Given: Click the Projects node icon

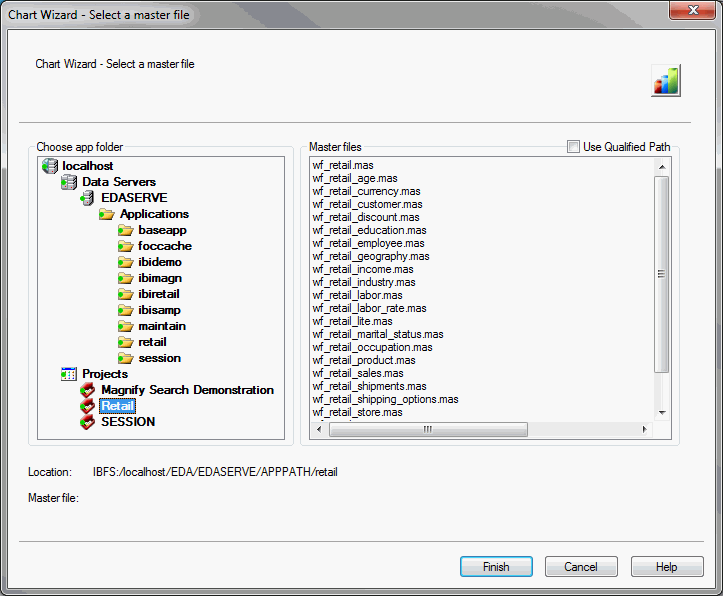Looking at the screenshot, I should pyautogui.click(x=69, y=374).
